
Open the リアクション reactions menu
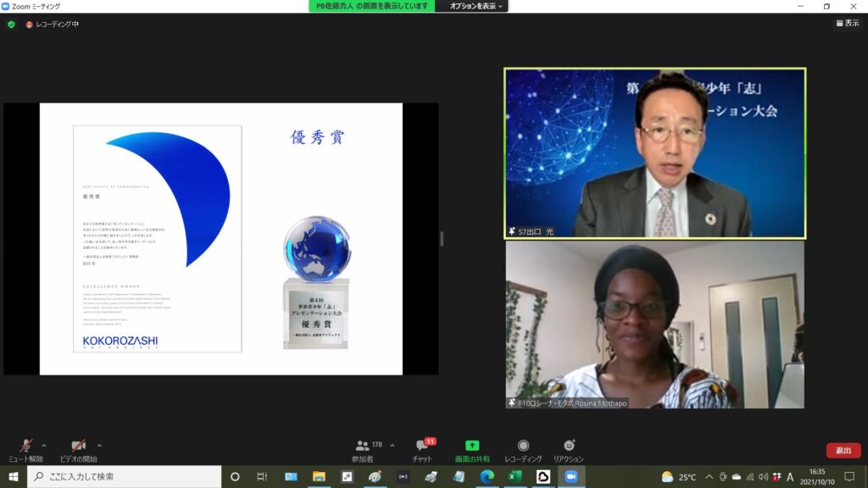(x=569, y=451)
